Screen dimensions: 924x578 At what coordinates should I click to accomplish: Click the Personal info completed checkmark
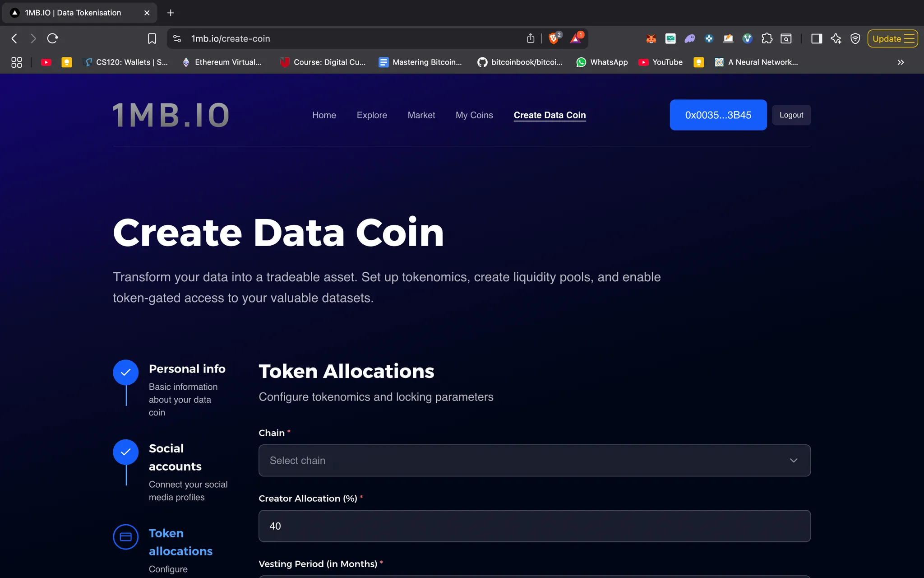point(125,372)
